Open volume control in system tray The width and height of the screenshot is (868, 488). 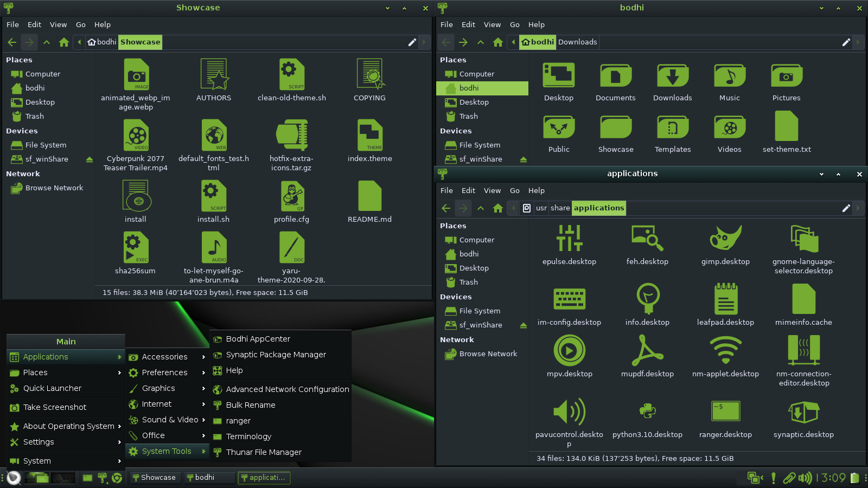click(806, 478)
